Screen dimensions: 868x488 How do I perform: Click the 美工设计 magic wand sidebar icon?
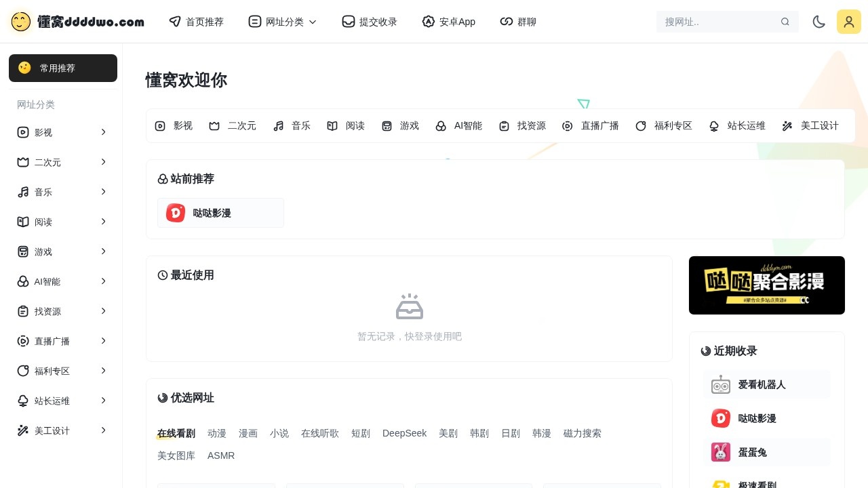[23, 430]
